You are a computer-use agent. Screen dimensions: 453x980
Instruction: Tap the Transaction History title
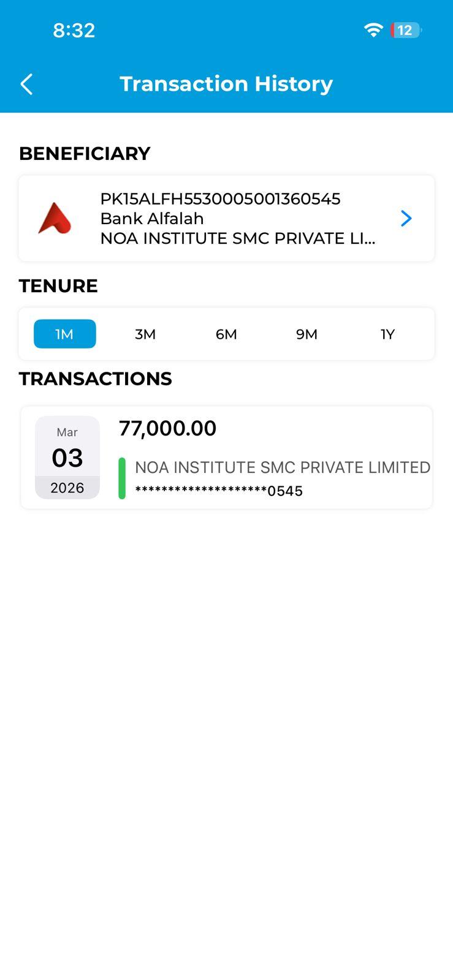pyautogui.click(x=226, y=84)
